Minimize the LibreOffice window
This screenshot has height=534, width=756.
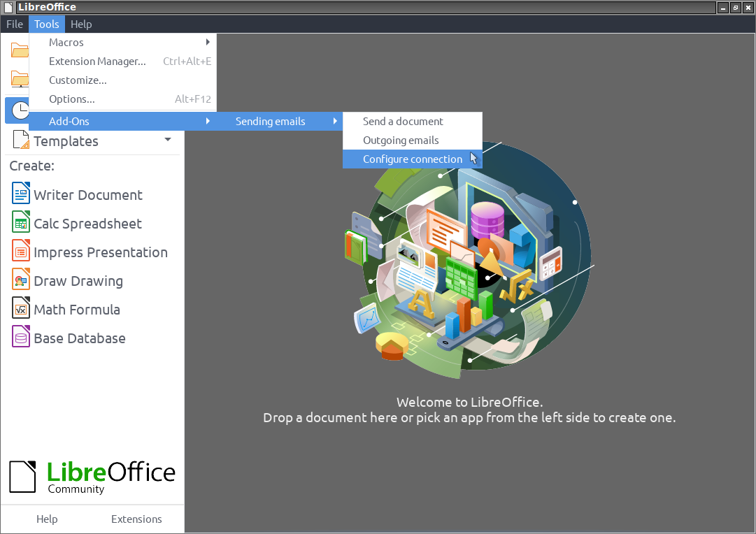[722, 8]
